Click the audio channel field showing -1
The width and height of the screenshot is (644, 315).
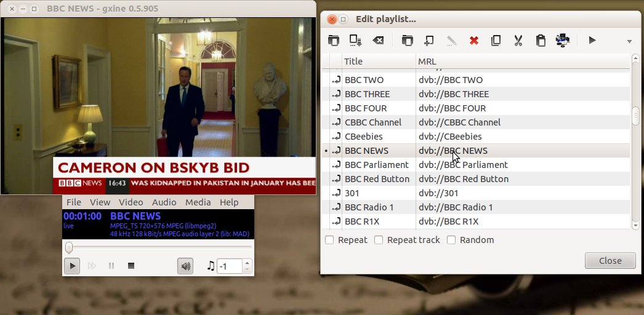coord(230,266)
